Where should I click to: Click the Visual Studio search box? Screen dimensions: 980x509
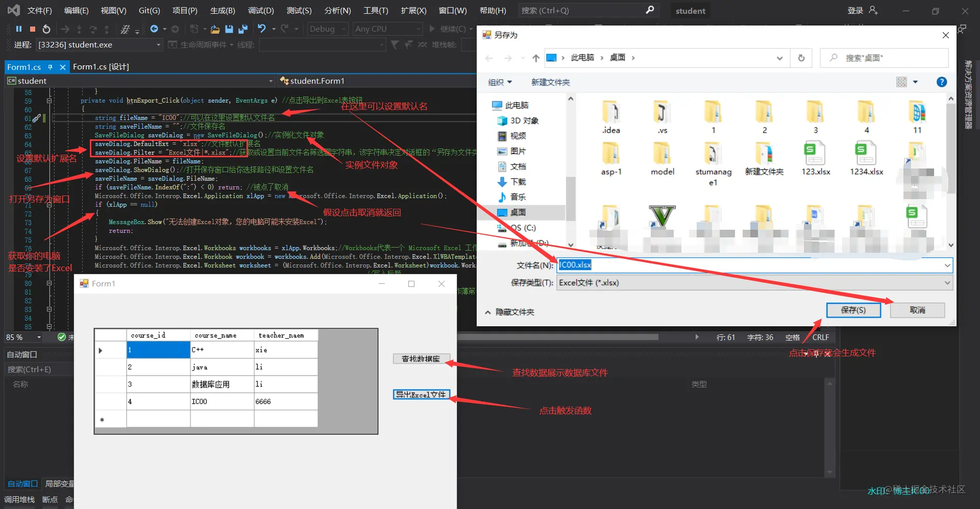click(587, 10)
